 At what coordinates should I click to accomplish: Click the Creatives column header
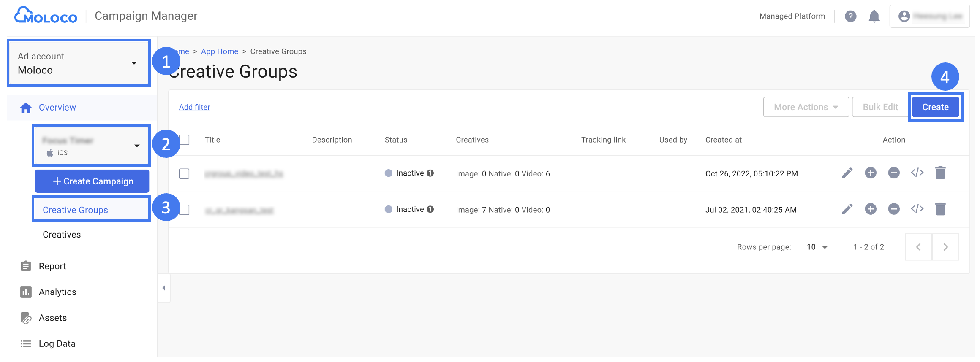472,140
